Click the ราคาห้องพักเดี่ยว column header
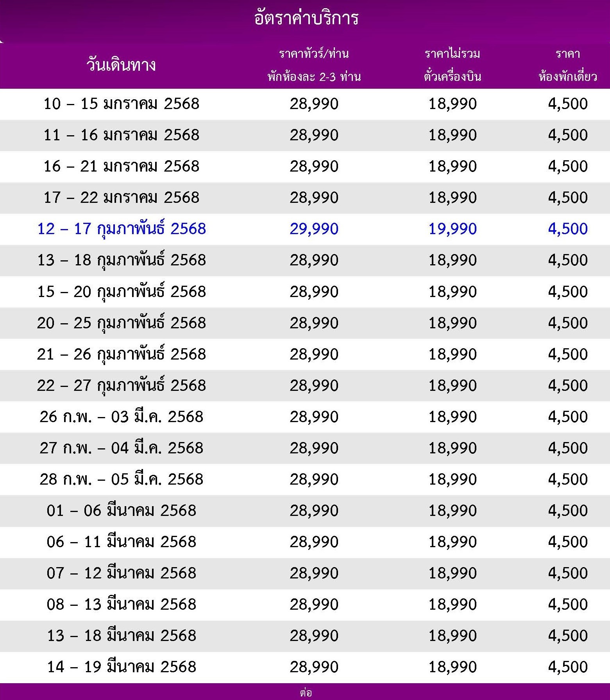 568,65
